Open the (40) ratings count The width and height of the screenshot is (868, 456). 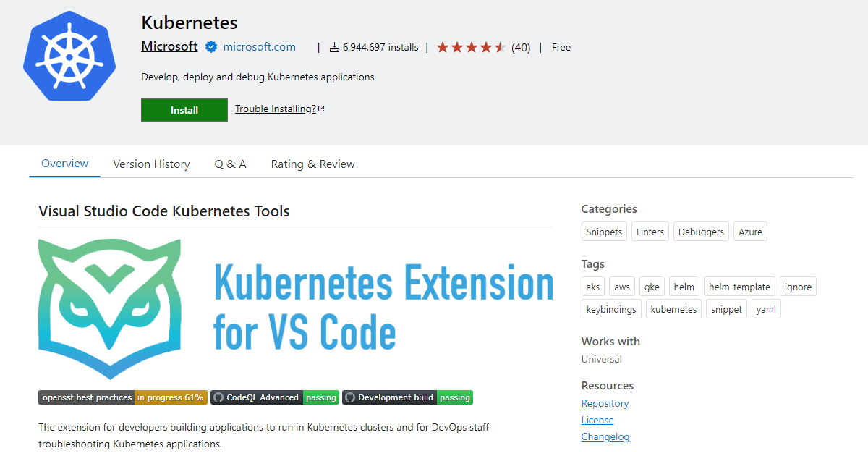click(521, 48)
